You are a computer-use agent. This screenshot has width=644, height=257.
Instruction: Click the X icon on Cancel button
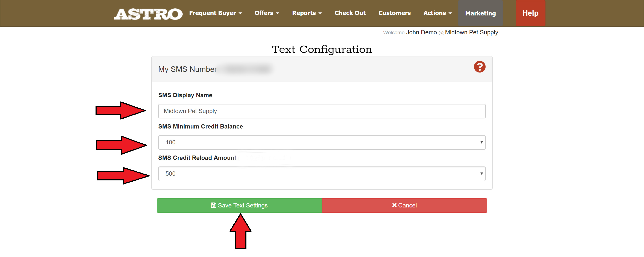coord(394,205)
